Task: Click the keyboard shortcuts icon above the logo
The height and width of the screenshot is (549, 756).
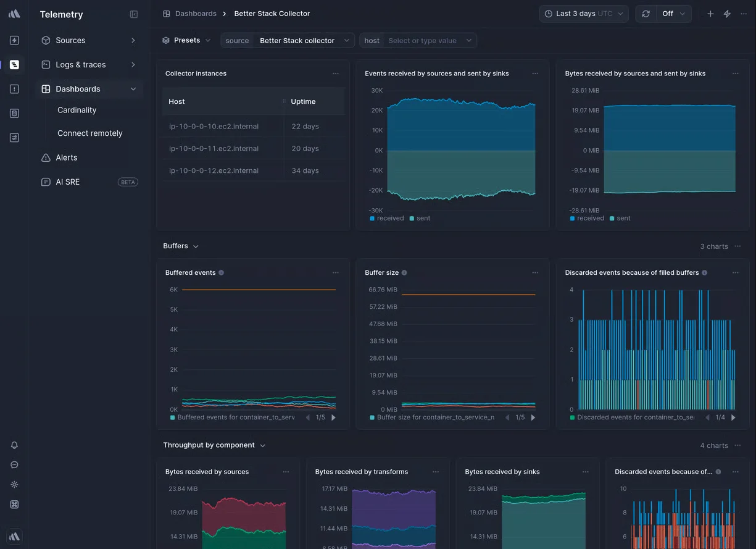Action: 14,504
